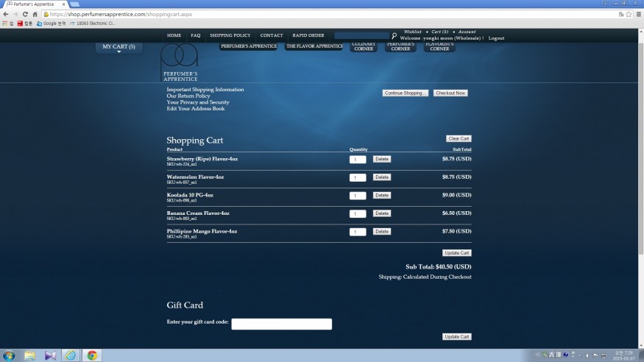Click the browser back arrow
The image size is (644, 362).
6,14
